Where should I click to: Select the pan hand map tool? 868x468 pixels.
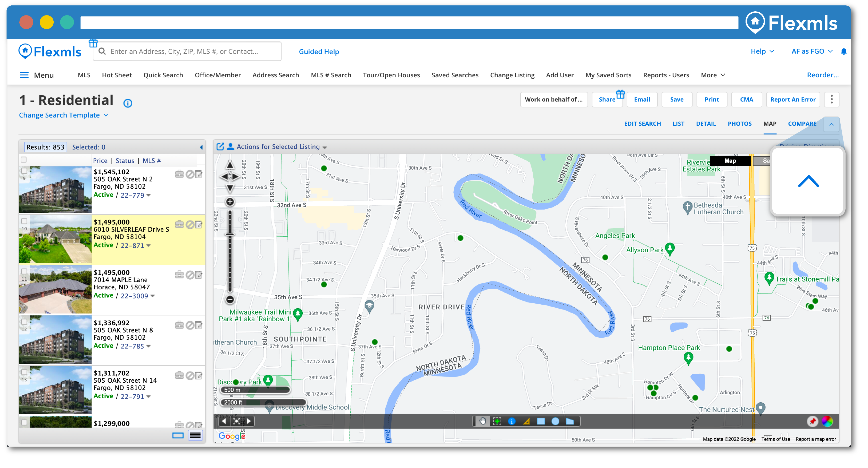coord(483,421)
